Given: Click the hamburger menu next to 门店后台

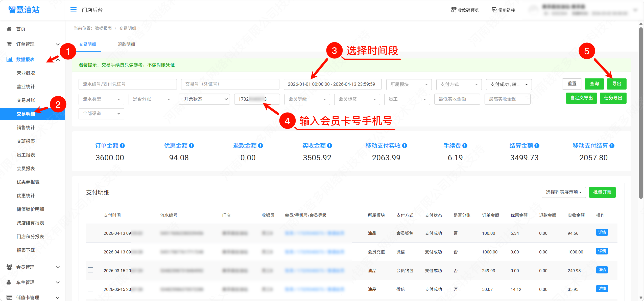Looking at the screenshot, I should (73, 10).
